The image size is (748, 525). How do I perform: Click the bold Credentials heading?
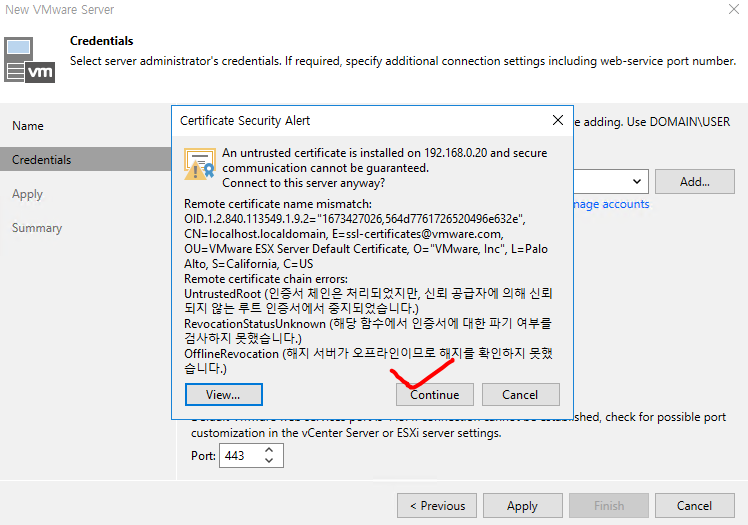pos(102,41)
